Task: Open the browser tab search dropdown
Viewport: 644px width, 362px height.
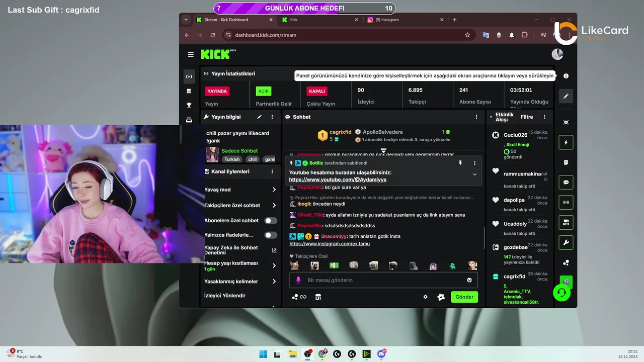Action: [x=186, y=20]
